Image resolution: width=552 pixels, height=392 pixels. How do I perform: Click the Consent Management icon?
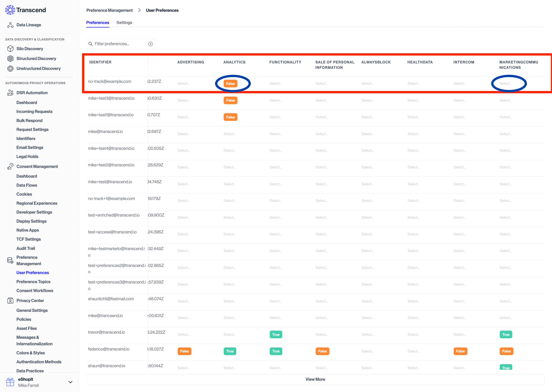[x=10, y=166]
